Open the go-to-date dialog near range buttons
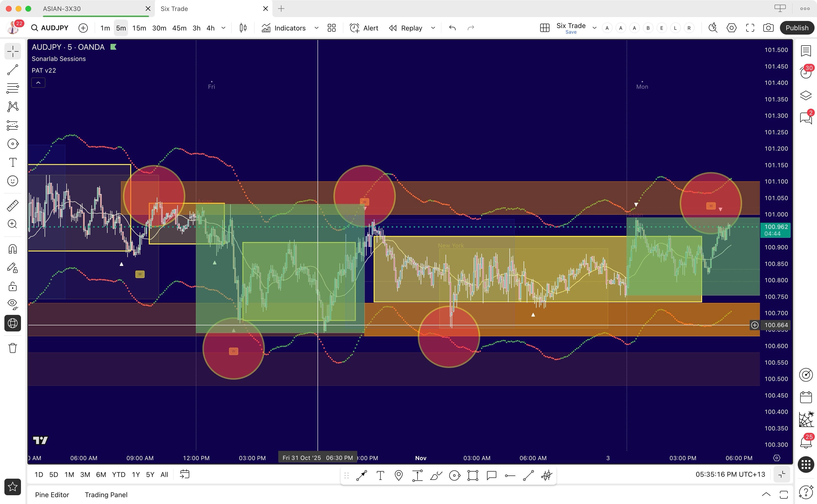Viewport: 817px width, 504px height. coord(184,474)
